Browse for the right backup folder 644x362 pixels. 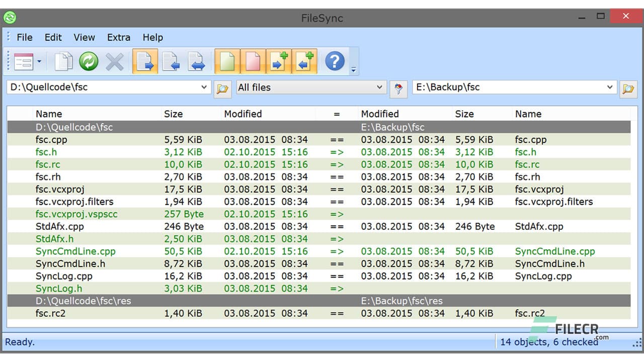coord(628,88)
